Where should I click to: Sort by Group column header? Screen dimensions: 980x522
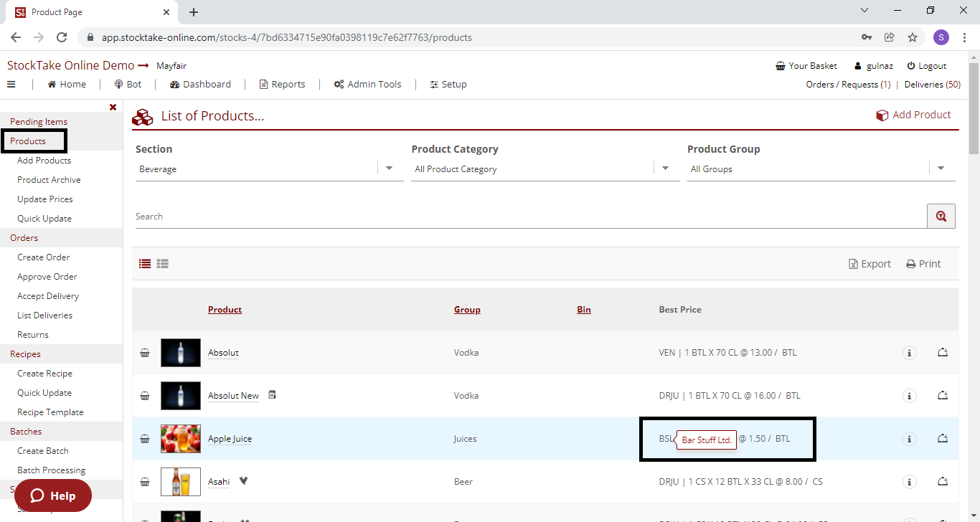point(467,310)
